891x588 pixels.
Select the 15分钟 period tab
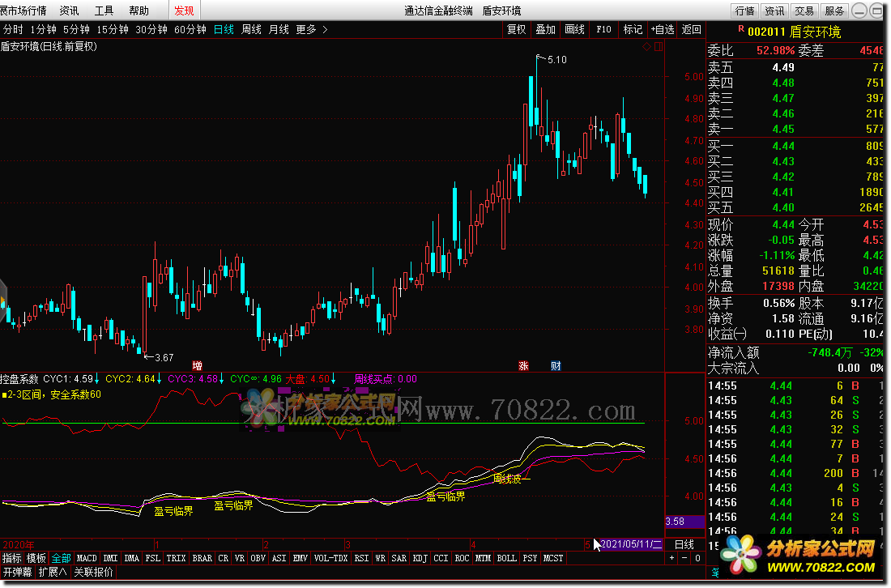pyautogui.click(x=112, y=29)
